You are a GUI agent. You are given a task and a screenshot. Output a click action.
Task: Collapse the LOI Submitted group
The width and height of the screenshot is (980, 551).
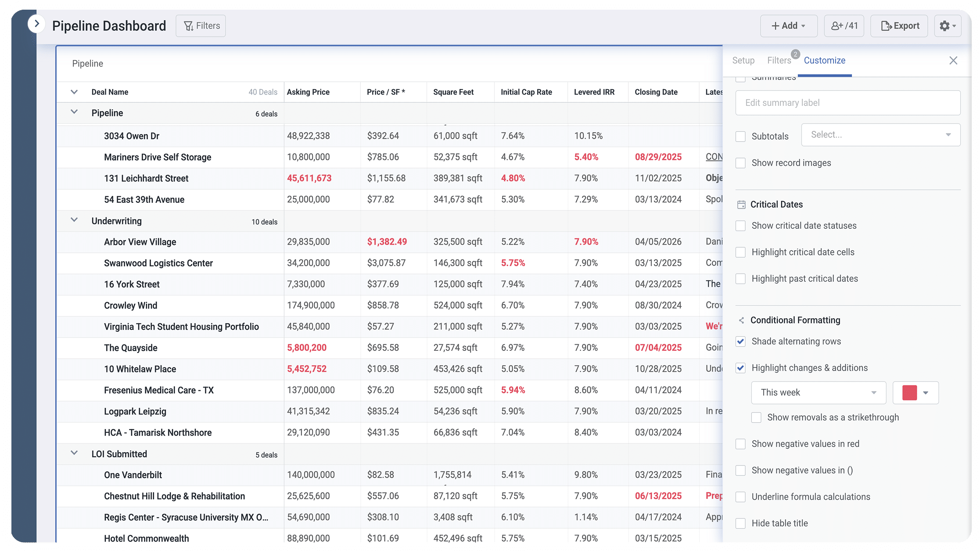pos(74,453)
